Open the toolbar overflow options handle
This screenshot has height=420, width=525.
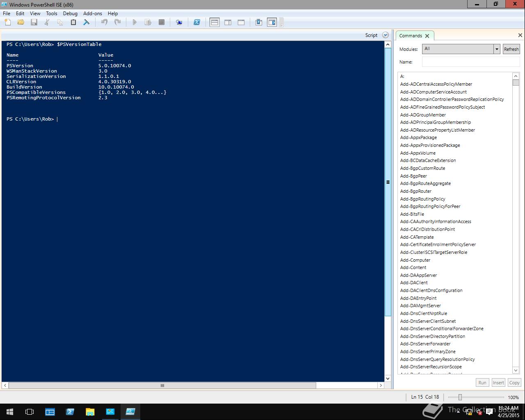[281, 23]
